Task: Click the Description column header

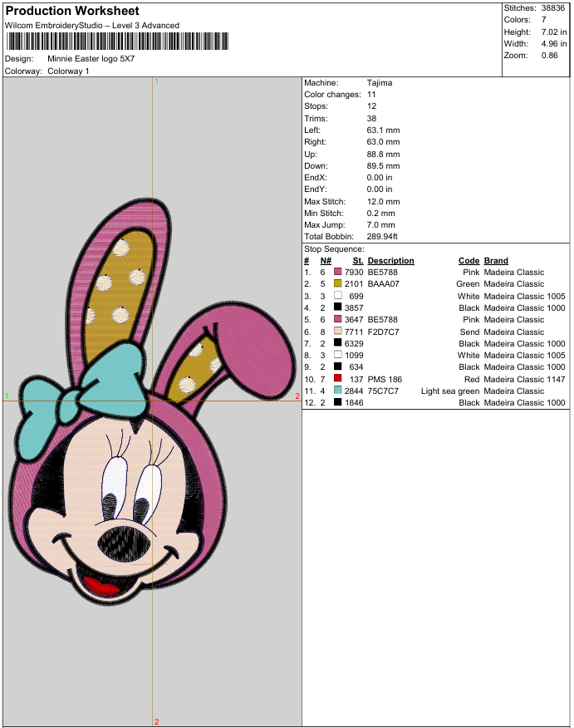Action: click(390, 261)
